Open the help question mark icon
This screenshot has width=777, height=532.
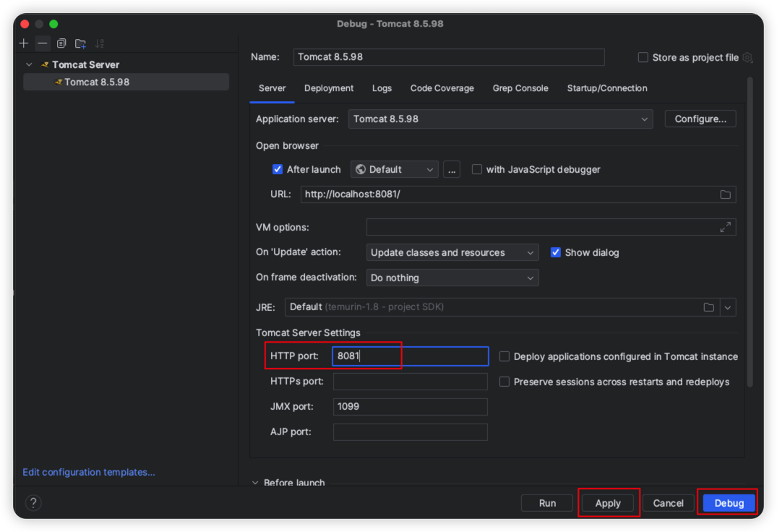[x=33, y=503]
